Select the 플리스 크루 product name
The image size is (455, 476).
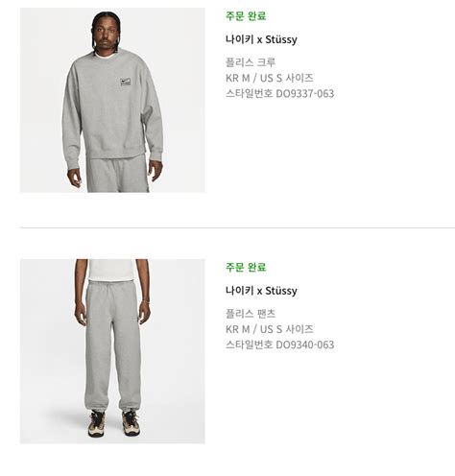coord(251,62)
